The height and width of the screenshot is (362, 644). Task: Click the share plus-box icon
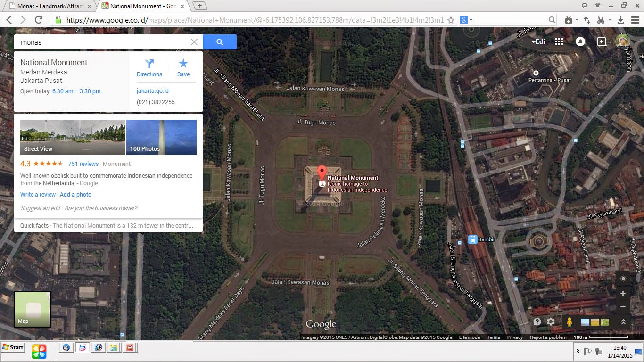[x=602, y=41]
